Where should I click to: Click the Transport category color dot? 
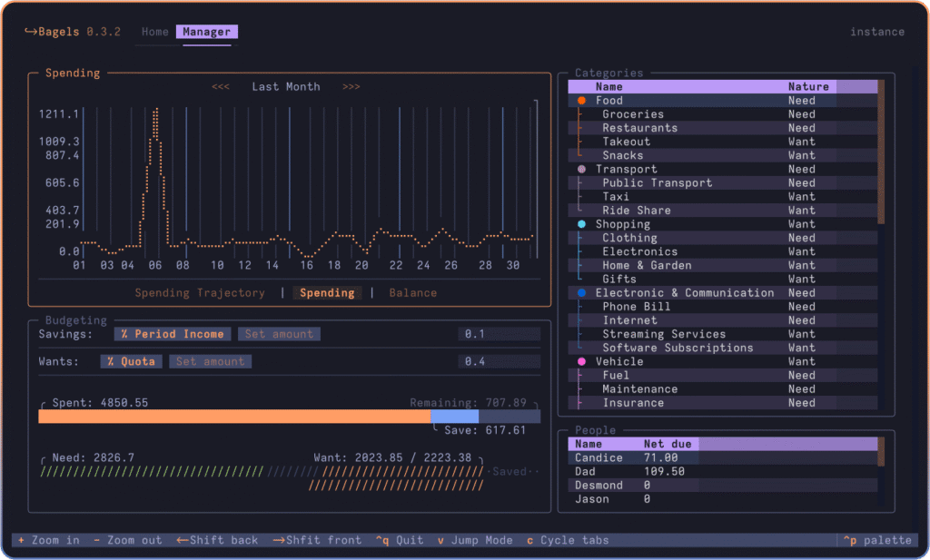582,170
